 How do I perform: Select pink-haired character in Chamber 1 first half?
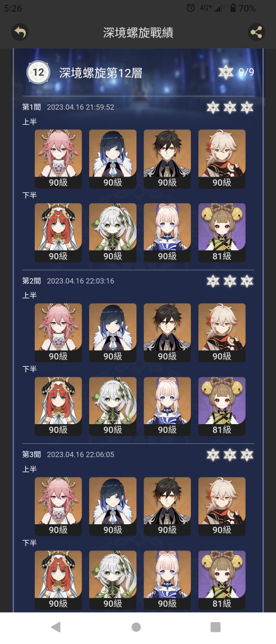pos(58,159)
